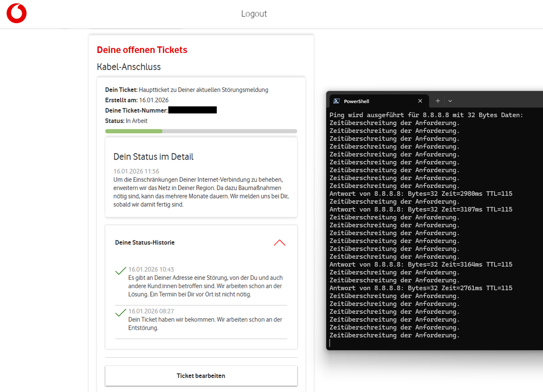
Task: Click the Dein Ticket: Hauptticket line
Action: 187,90
